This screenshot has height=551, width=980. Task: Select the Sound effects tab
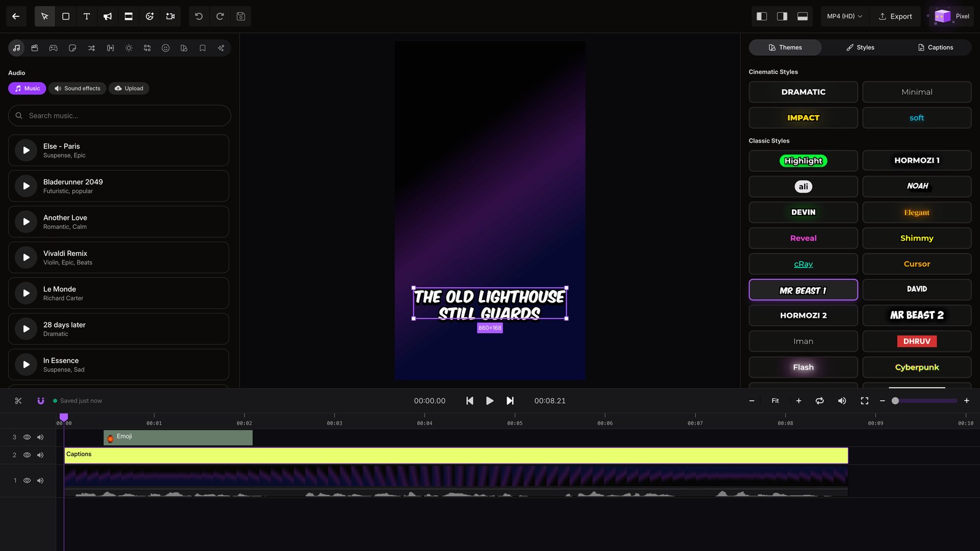[77, 88]
